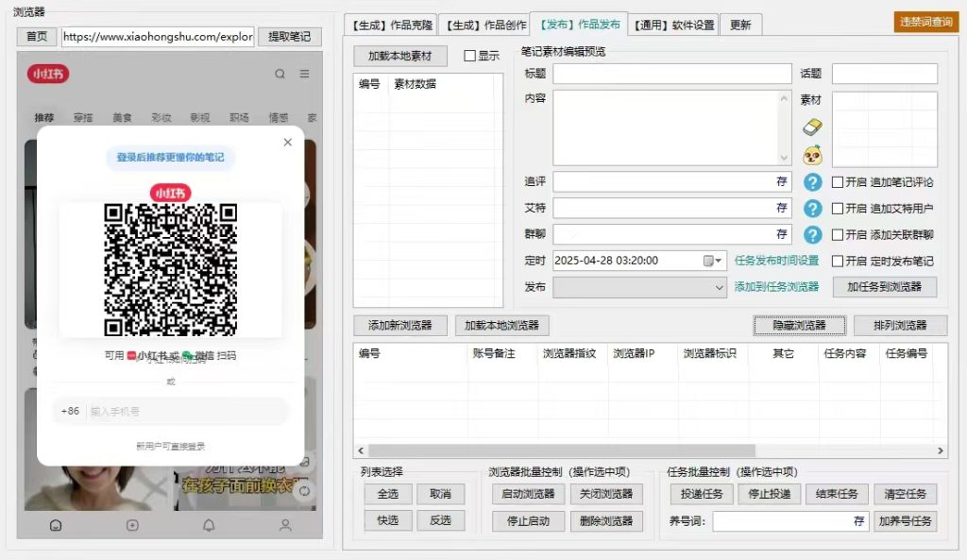Click the 提取笔记 button

pos(291,35)
